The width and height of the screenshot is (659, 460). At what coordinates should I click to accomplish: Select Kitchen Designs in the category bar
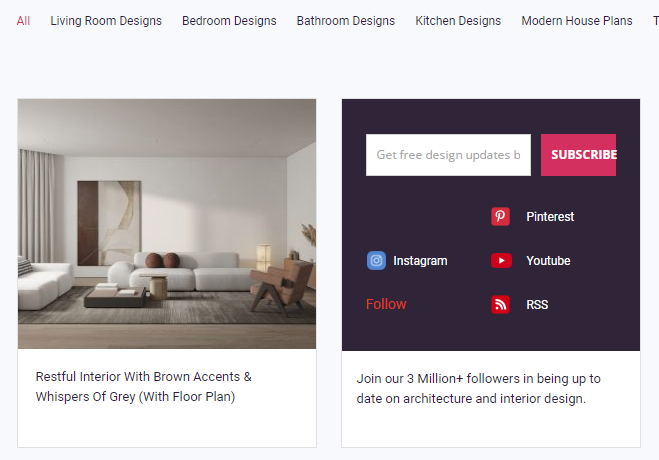[458, 21]
